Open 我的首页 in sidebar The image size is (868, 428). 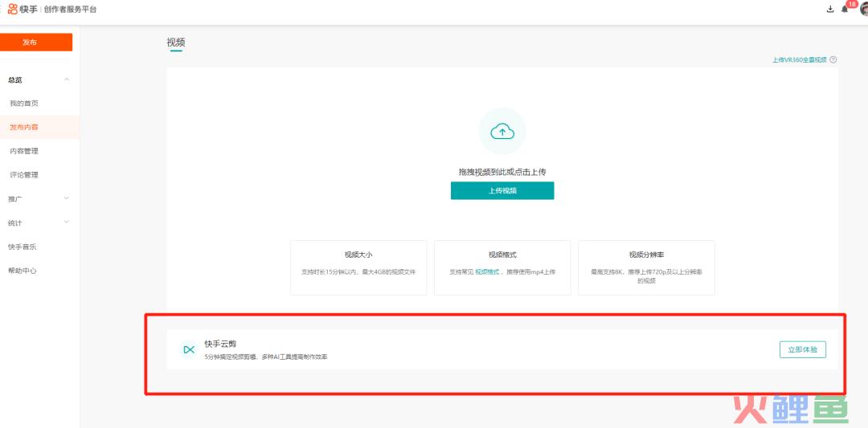[x=24, y=104]
